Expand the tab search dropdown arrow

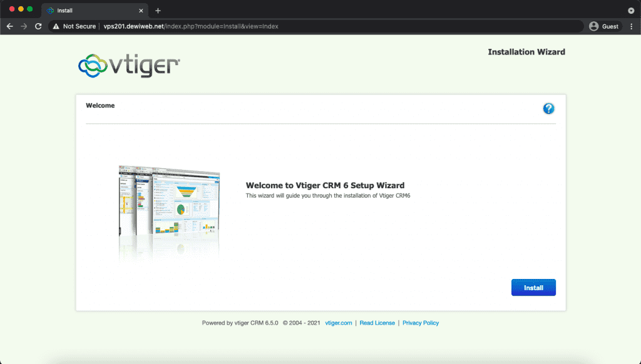tap(631, 11)
